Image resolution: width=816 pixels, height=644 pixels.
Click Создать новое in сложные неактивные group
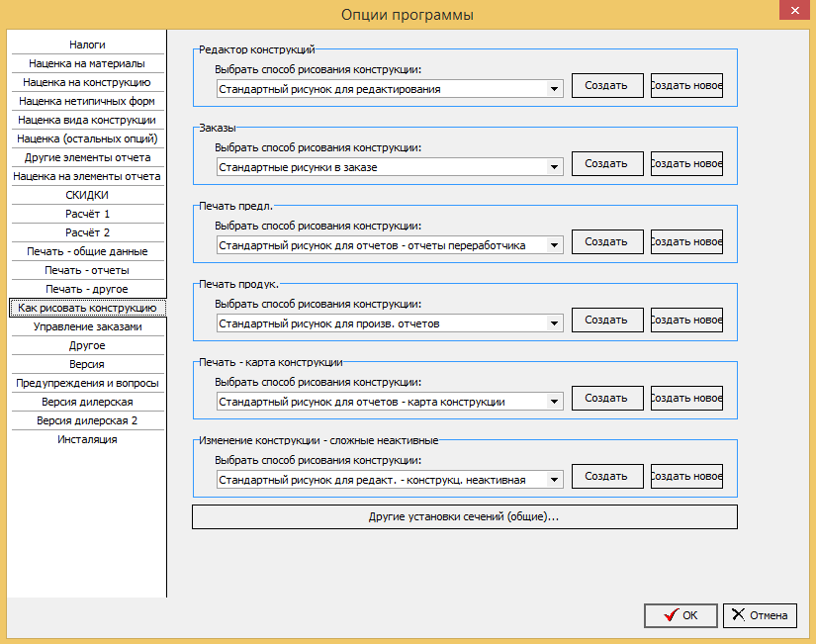pyautogui.click(x=686, y=476)
